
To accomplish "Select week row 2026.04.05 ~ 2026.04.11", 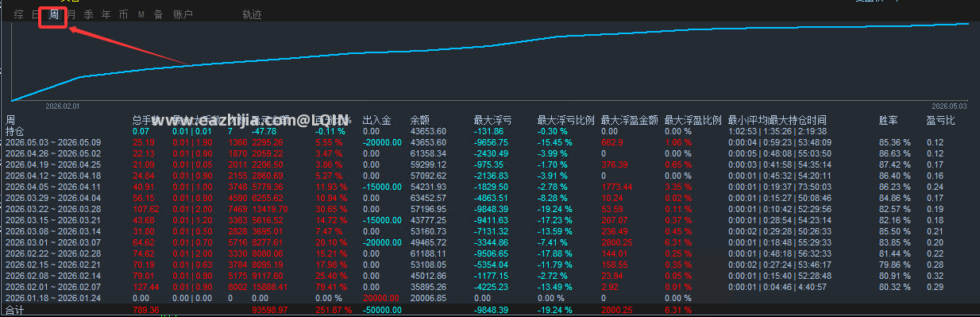I will [53, 187].
